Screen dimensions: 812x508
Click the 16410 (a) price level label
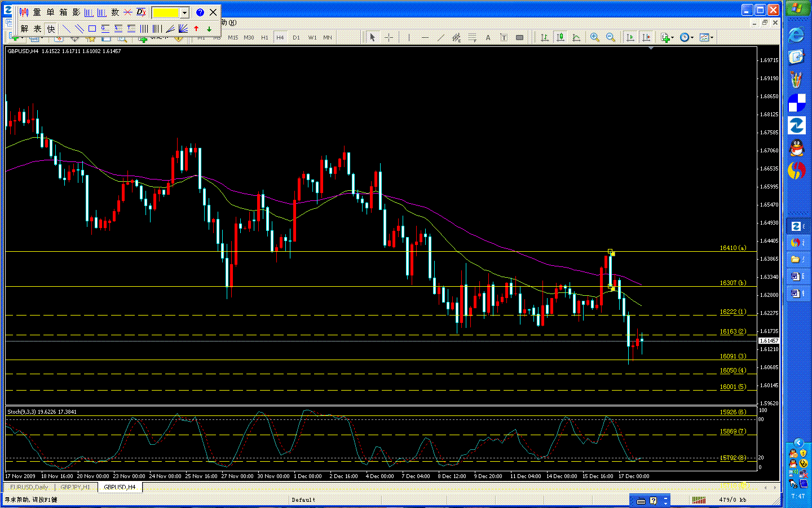pyautogui.click(x=732, y=248)
